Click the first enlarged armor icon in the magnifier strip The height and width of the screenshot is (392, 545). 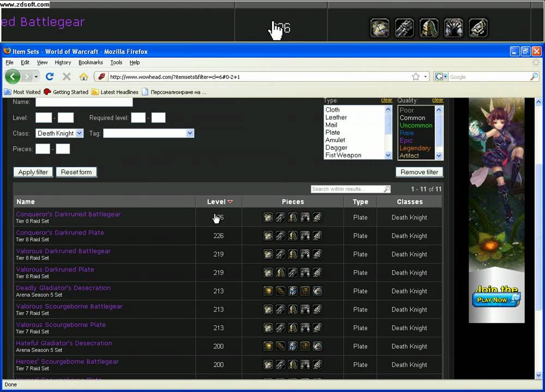[379, 28]
